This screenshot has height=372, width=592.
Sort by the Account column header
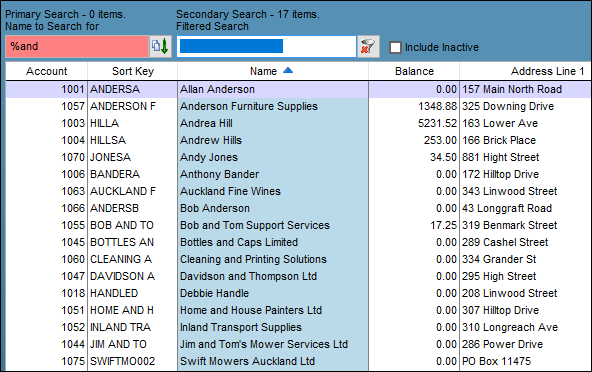(x=46, y=71)
